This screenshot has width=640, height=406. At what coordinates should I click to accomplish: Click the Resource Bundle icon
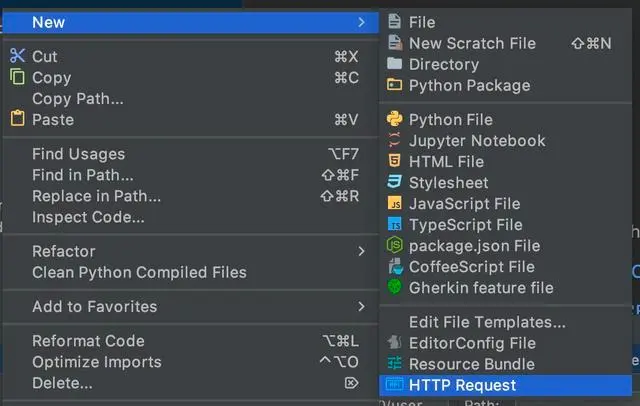[395, 363]
